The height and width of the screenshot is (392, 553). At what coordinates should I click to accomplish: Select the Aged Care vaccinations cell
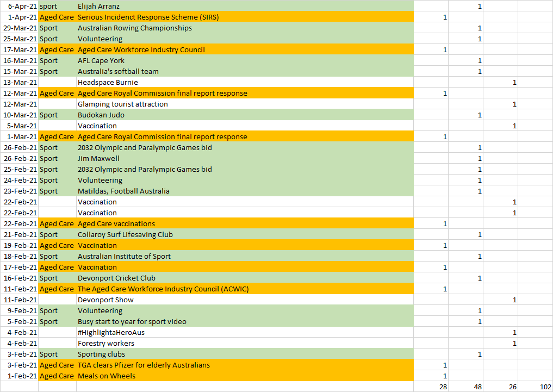click(245, 223)
